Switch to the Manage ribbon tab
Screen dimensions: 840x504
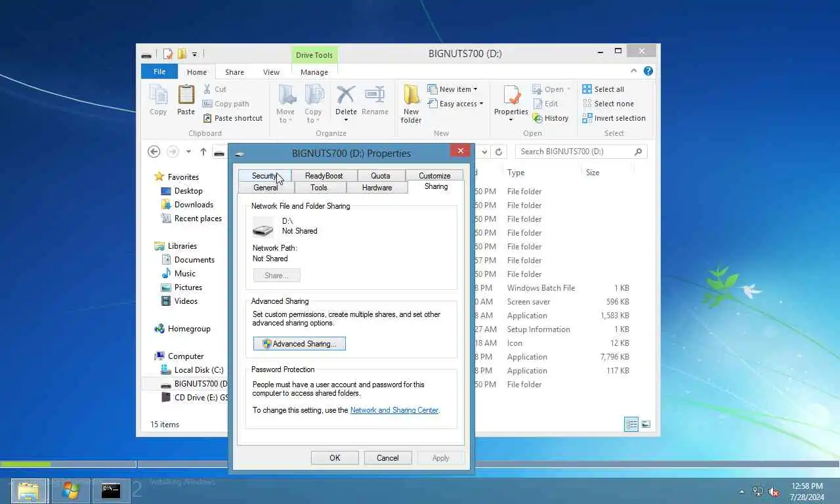314,72
